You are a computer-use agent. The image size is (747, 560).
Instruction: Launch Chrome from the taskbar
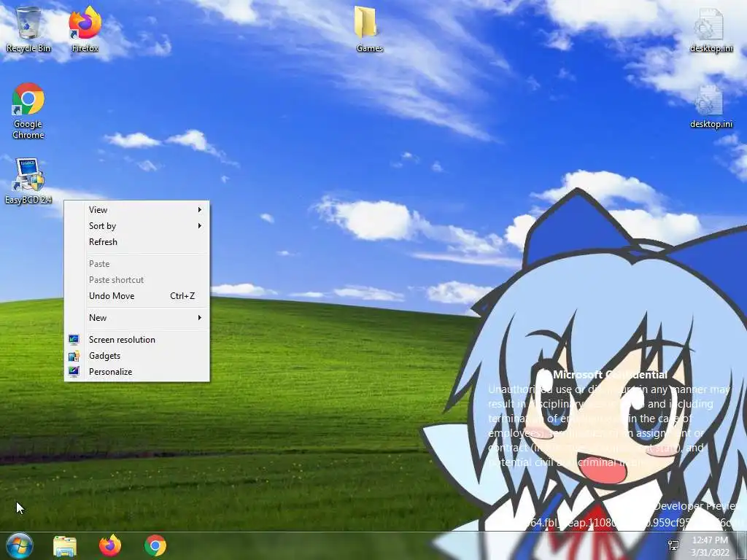155,545
